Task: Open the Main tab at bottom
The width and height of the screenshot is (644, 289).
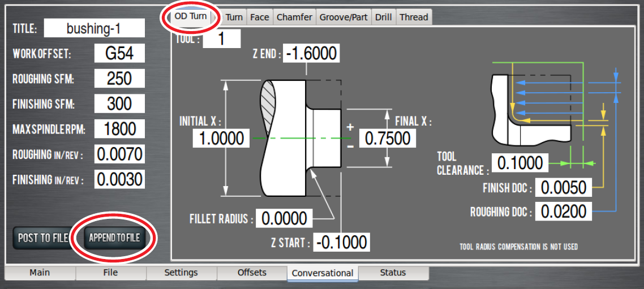Action: pyautogui.click(x=40, y=273)
